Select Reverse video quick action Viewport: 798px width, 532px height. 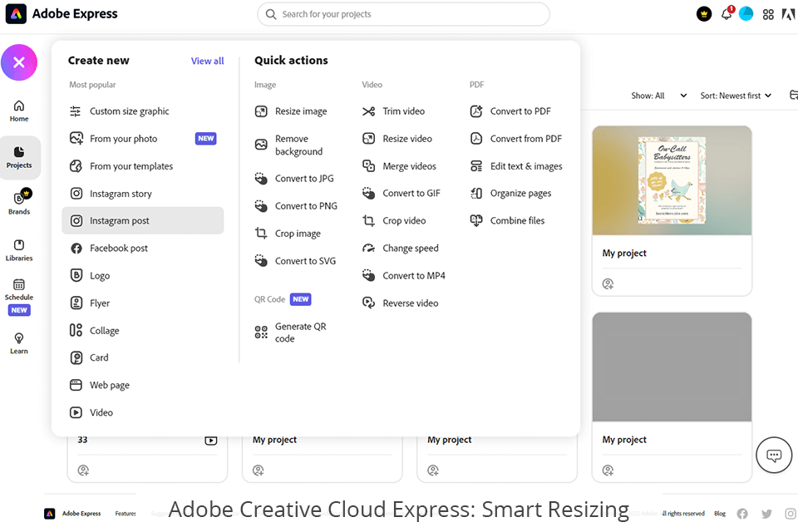click(x=400, y=303)
